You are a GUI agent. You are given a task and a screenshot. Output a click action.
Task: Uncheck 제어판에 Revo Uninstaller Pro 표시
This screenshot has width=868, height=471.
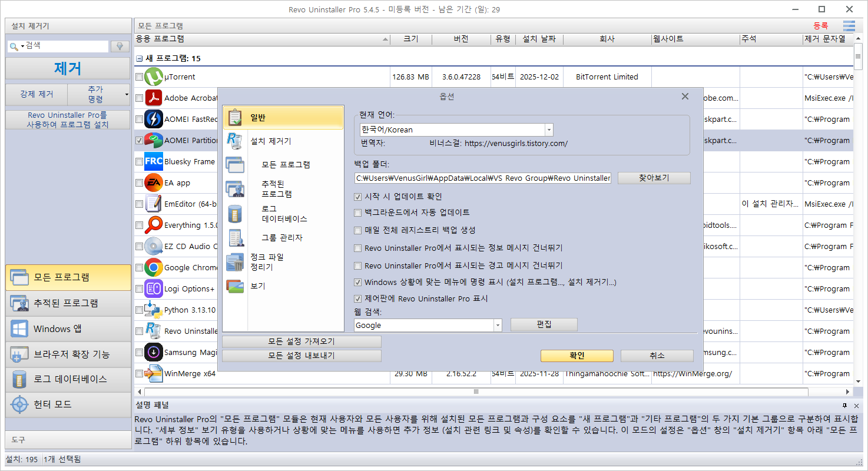click(x=358, y=299)
